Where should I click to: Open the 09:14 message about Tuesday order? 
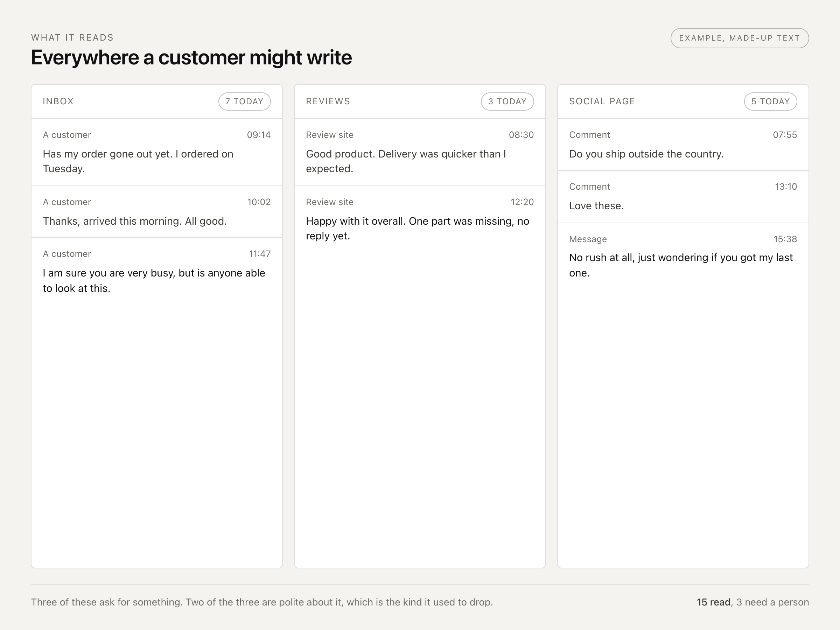[157, 152]
